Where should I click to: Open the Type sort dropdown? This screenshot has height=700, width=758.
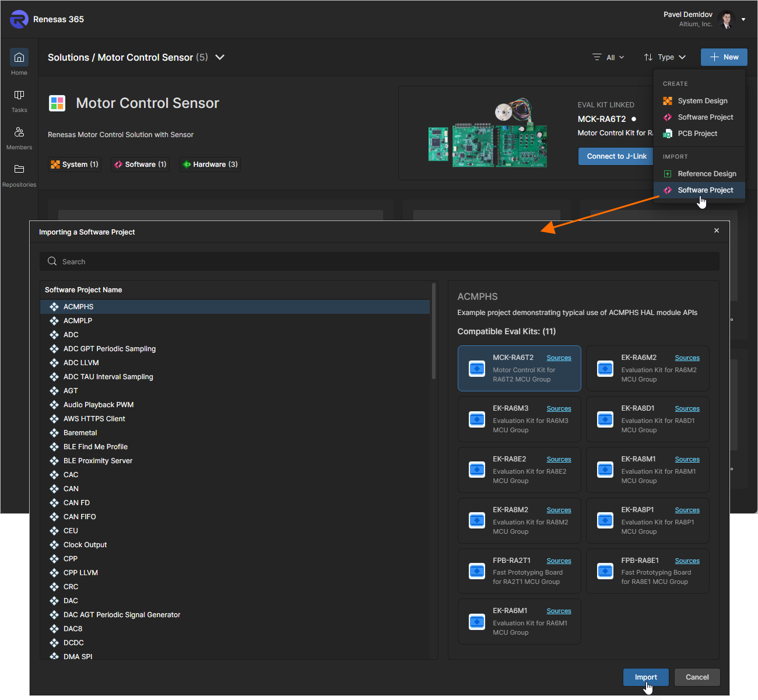(665, 57)
